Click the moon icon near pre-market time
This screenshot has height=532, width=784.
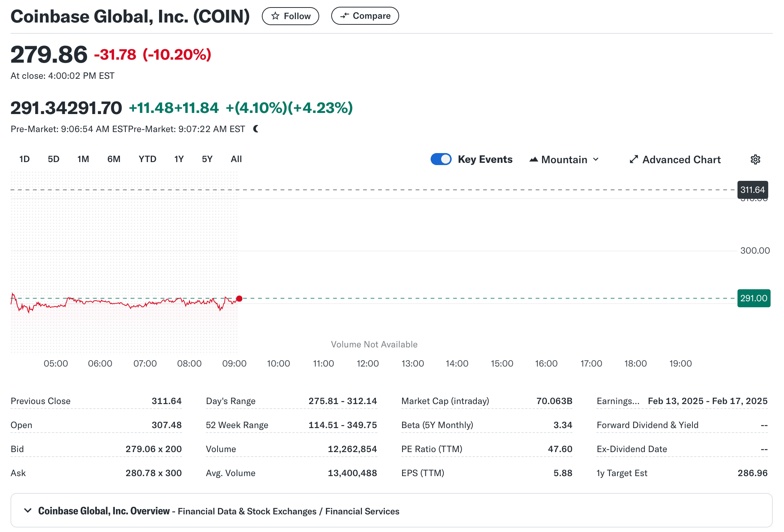click(256, 129)
